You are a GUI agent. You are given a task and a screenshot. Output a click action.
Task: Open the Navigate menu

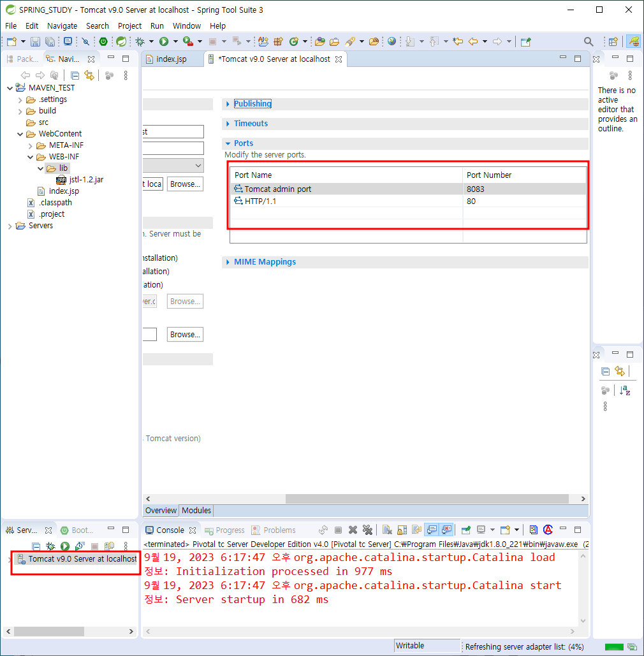[62, 26]
